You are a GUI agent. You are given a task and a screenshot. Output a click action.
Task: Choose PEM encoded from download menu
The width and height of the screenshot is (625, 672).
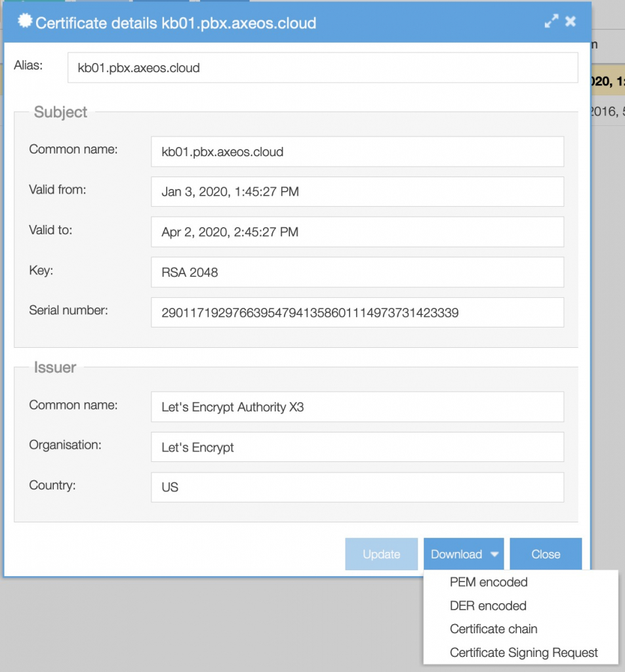point(489,582)
